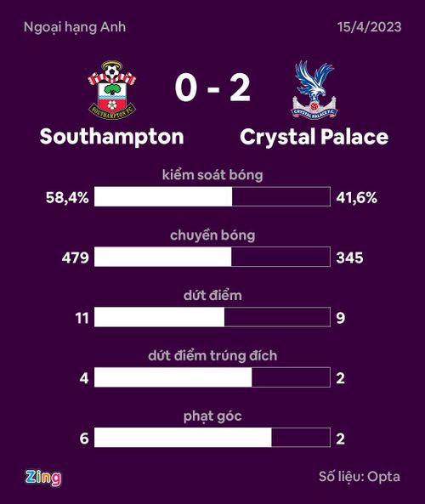
Task: Click the 345 passes number
Action: (349, 258)
